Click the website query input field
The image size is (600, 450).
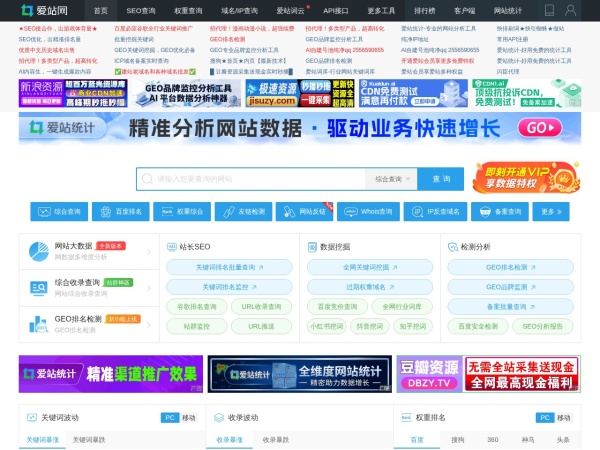click(251, 179)
